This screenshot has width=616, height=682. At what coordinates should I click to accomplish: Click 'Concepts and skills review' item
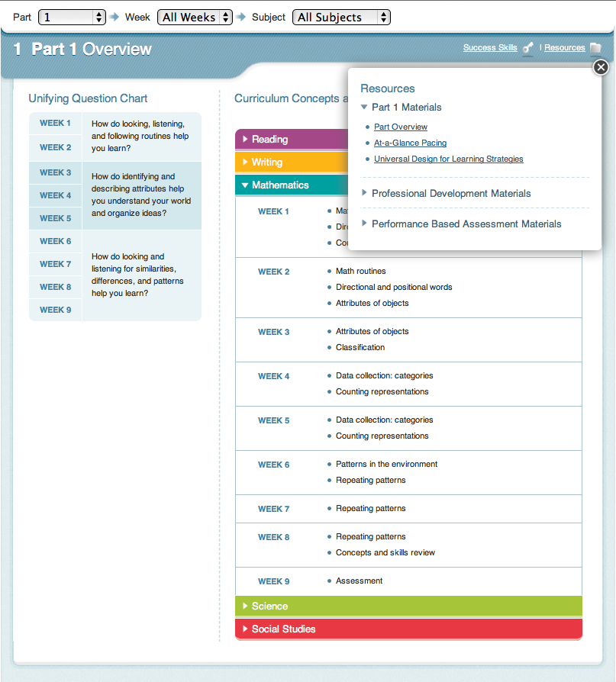pos(385,552)
